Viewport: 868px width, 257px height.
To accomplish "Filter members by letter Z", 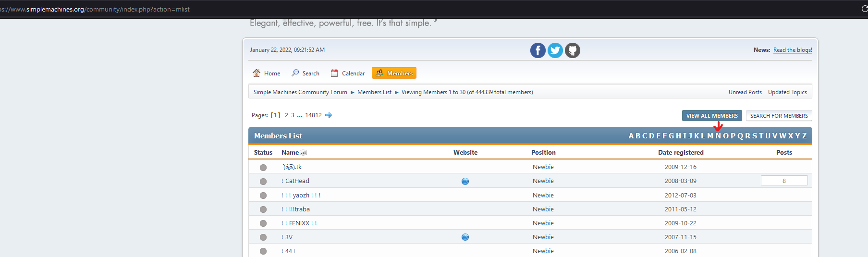I will click(805, 136).
